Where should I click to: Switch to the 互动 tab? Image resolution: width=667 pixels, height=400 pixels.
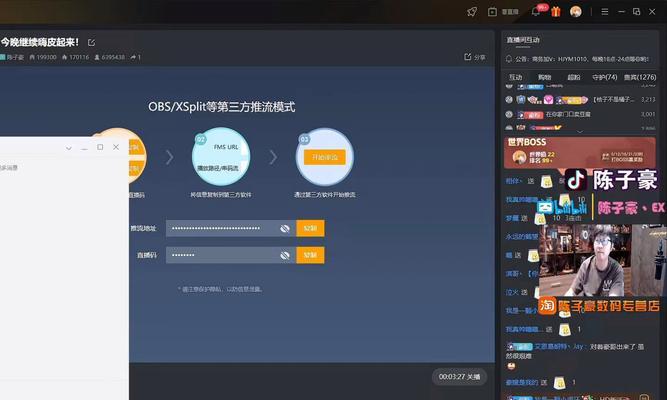coord(516,77)
